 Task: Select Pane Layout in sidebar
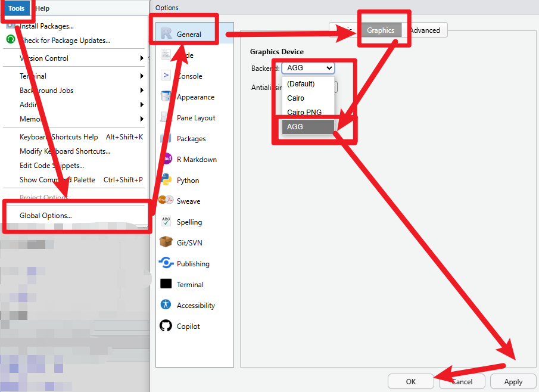(x=196, y=118)
